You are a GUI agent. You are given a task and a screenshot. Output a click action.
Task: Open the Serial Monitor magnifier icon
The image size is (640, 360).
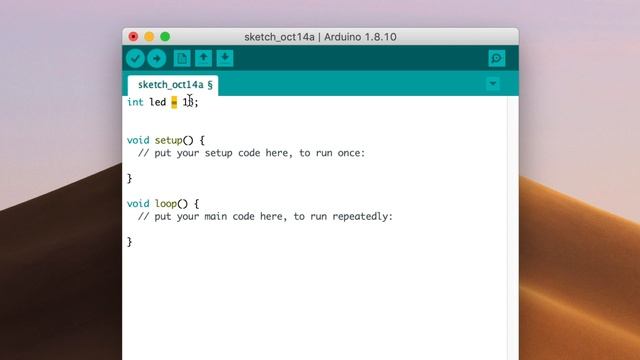[x=497, y=58]
